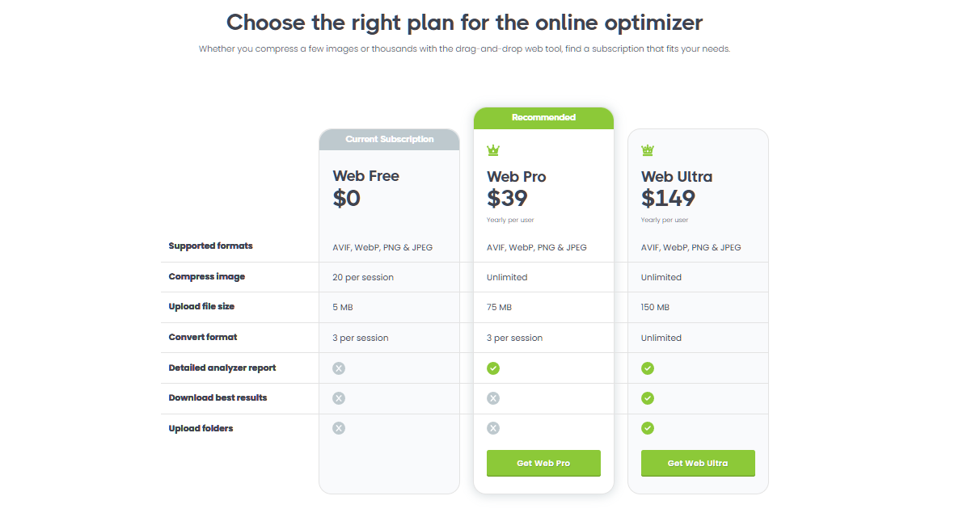This screenshot has width=980, height=517.
Task: Click the crown icon above Web Ultra
Action: pos(648,150)
